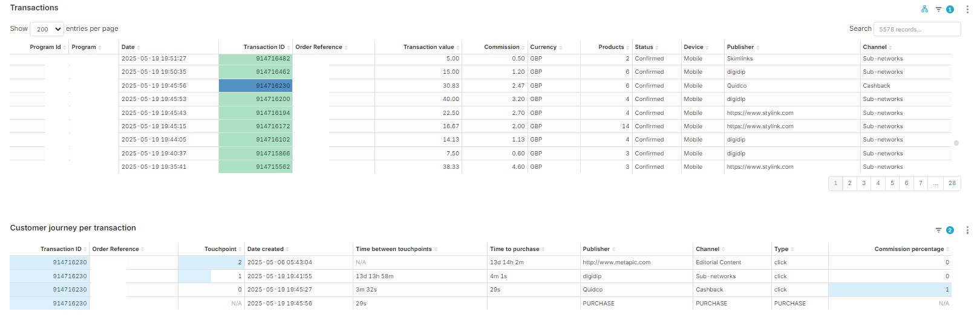This screenshot has height=326, width=980.
Task: Click the Transactions table vertical scrollbar handle
Action: coord(956,143)
